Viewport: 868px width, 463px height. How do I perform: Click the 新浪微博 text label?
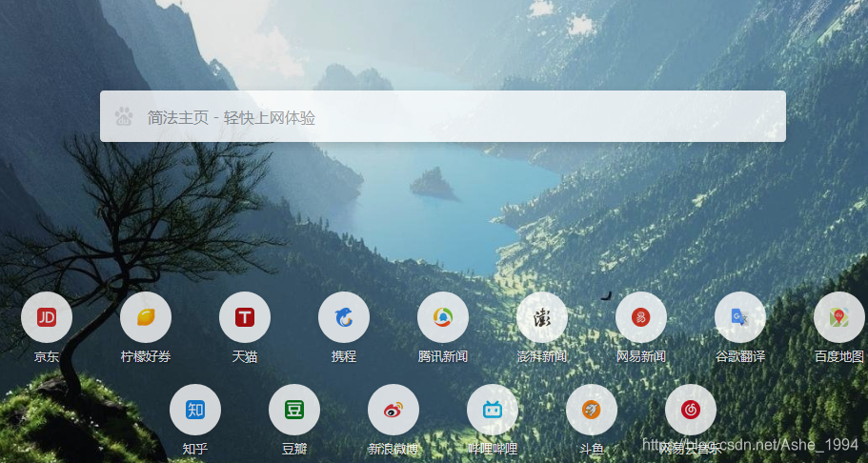click(394, 449)
